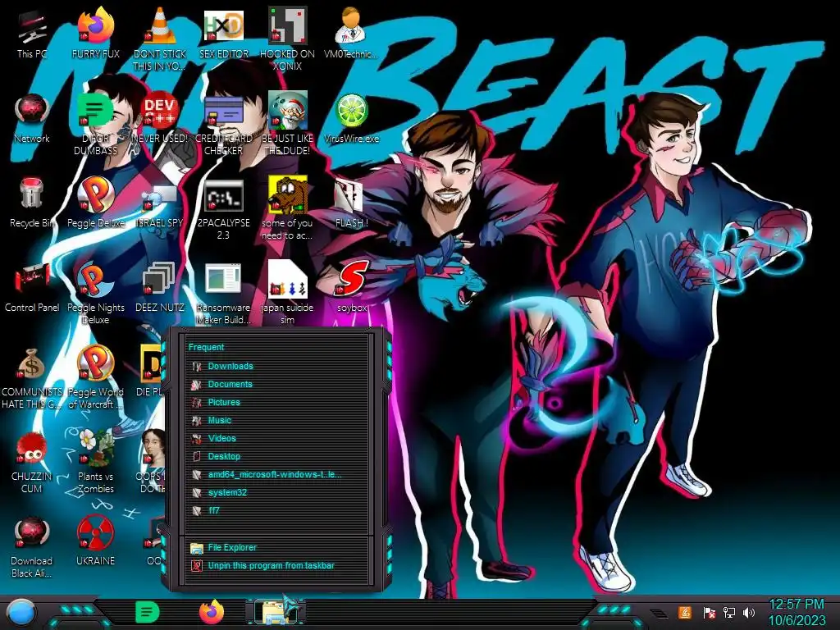The height and width of the screenshot is (630, 840).
Task: Click the Start orb on the taskbar
Action: (21, 612)
